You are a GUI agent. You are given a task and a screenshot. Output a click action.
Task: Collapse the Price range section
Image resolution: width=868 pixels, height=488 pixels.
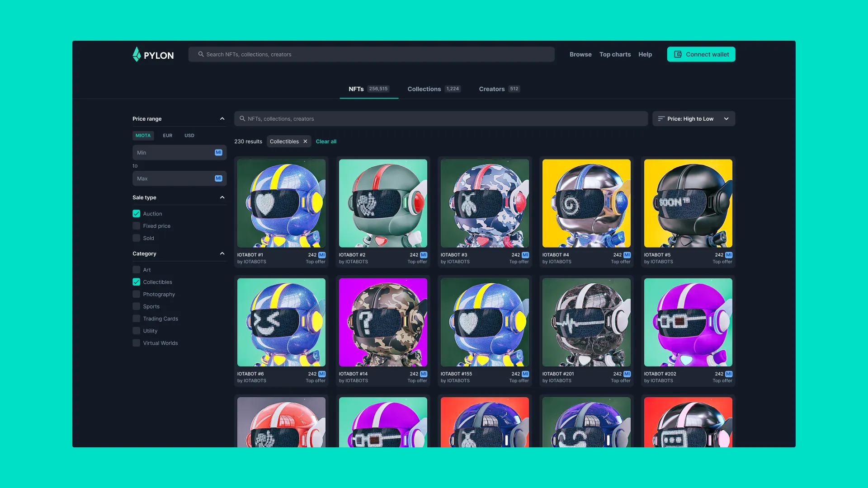(222, 118)
